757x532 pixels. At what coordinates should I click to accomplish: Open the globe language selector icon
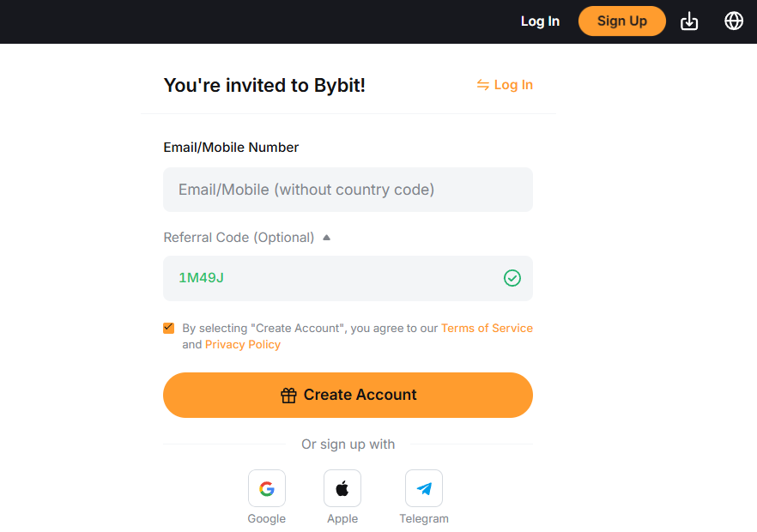734,21
